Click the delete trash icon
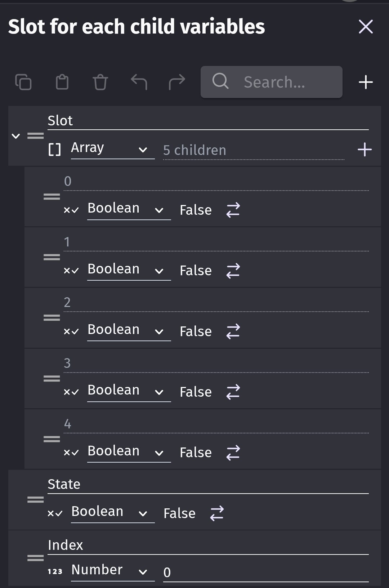The height and width of the screenshot is (588, 389). pos(100,82)
